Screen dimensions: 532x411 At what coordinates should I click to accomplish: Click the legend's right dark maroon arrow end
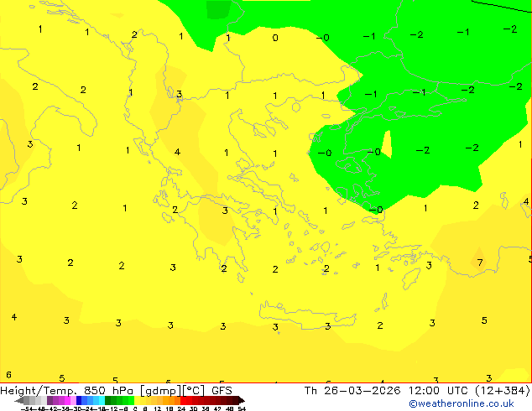pyautogui.click(x=241, y=401)
